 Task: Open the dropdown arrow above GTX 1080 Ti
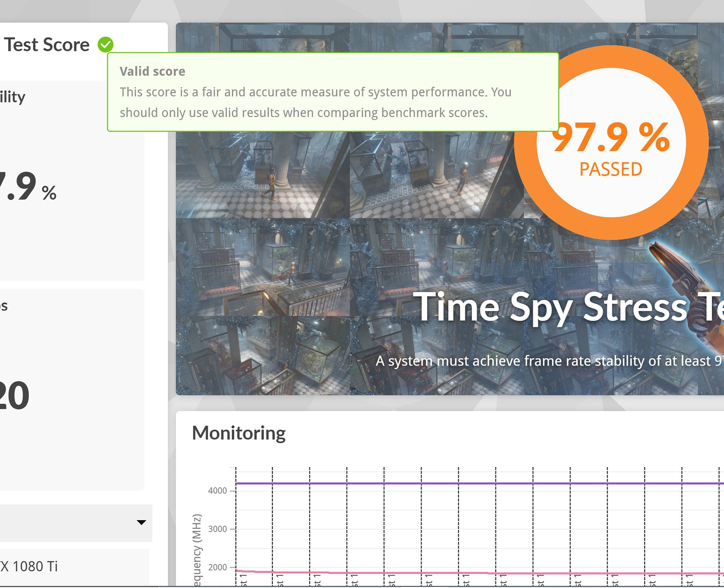click(x=141, y=522)
